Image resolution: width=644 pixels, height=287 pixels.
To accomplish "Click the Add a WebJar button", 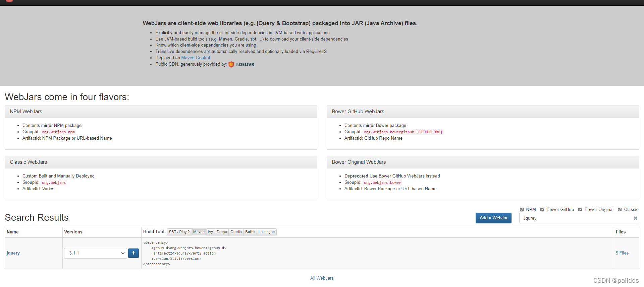I will pos(493,218).
